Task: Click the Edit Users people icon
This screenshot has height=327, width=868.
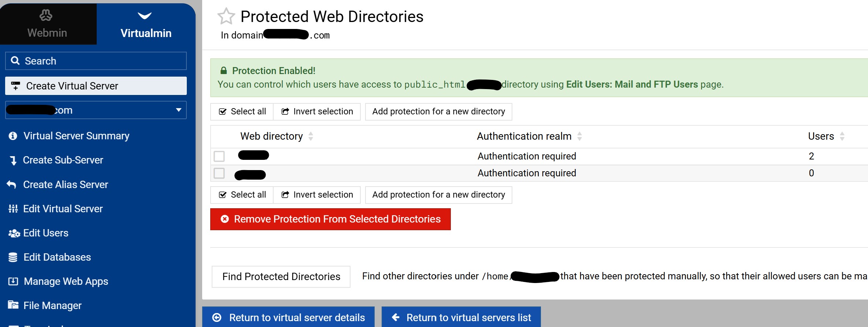Action: point(14,233)
